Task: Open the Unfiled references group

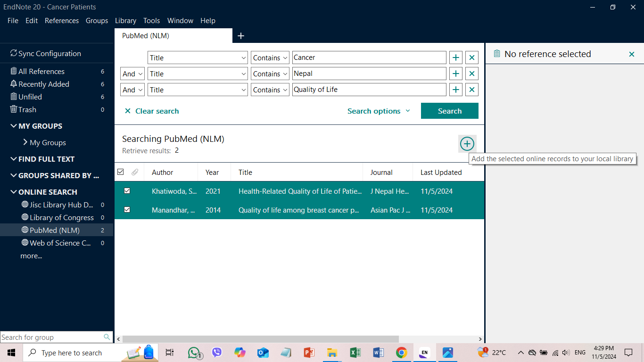Action: 57,97
